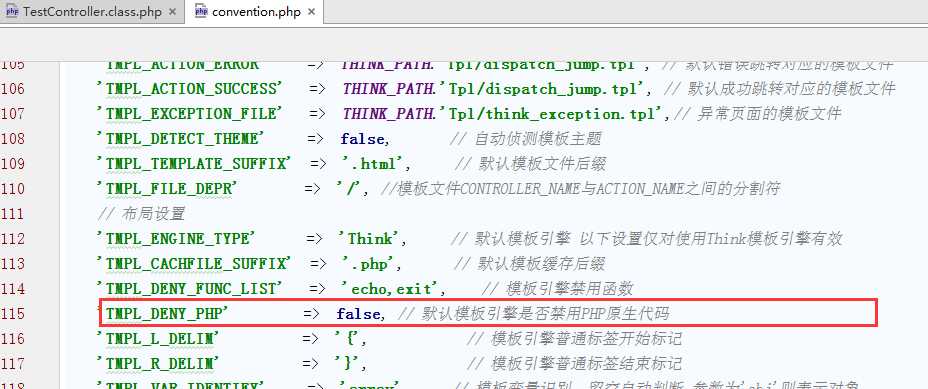Click line number 110 in gutter
Viewport: 928px width, 389px height.
12,189
